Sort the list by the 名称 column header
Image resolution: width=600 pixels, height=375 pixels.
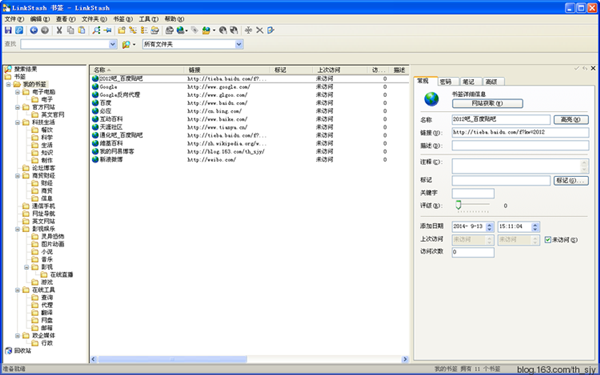click(x=137, y=70)
